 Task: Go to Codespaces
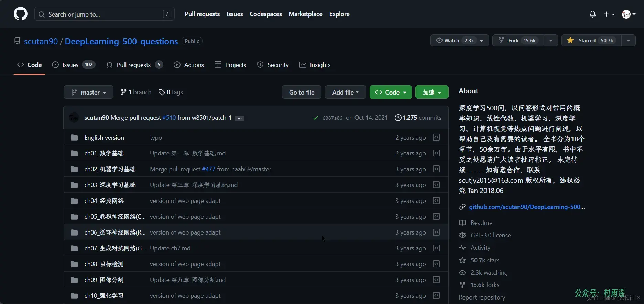[x=266, y=14]
